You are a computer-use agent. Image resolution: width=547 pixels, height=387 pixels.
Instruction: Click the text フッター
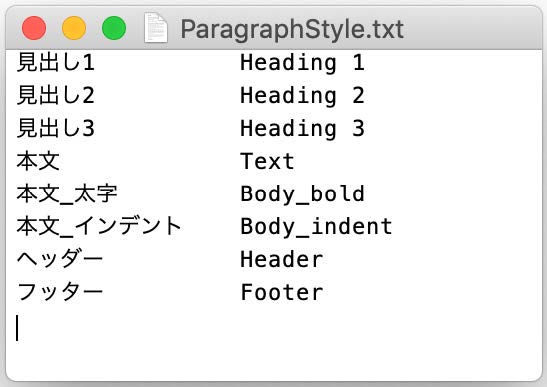(x=60, y=292)
